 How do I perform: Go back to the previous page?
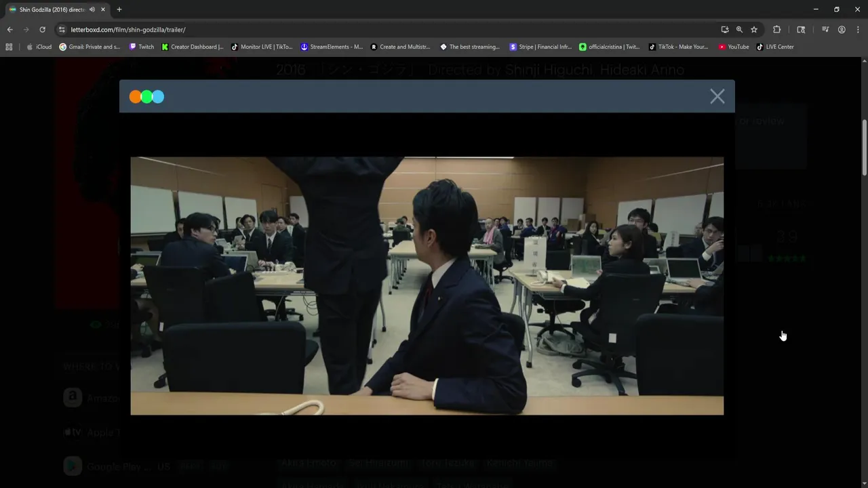[x=9, y=30]
